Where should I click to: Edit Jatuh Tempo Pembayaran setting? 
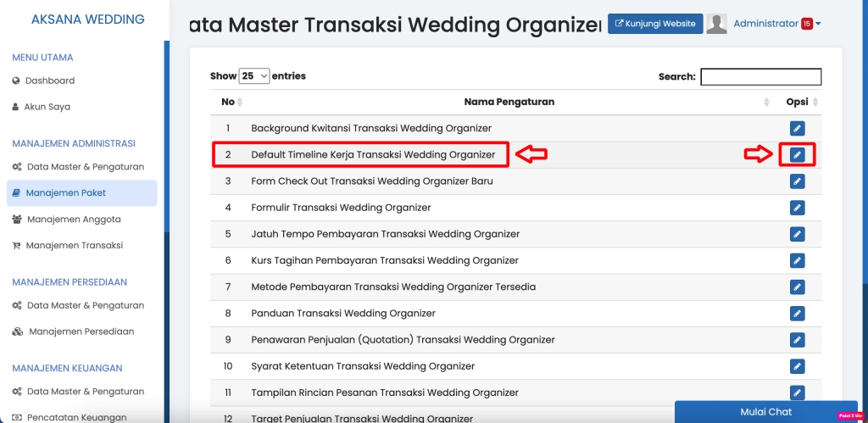tap(797, 234)
